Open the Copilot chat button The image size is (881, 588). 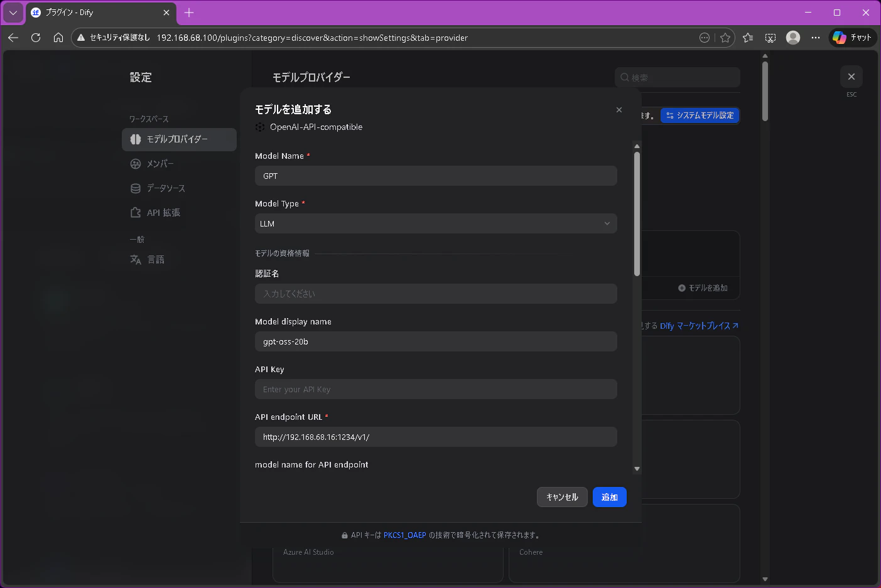[x=852, y=38]
